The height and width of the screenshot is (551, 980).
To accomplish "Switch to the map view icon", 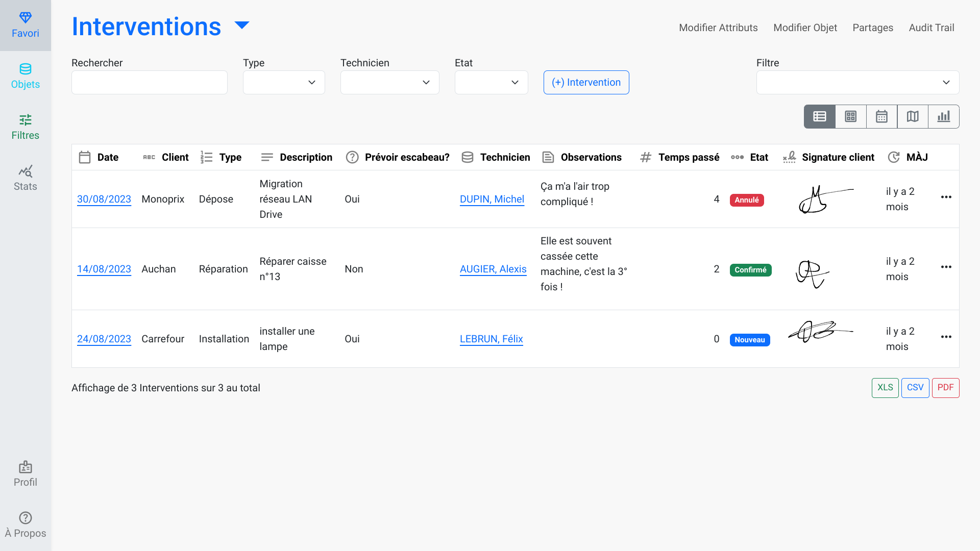I will click(x=913, y=116).
